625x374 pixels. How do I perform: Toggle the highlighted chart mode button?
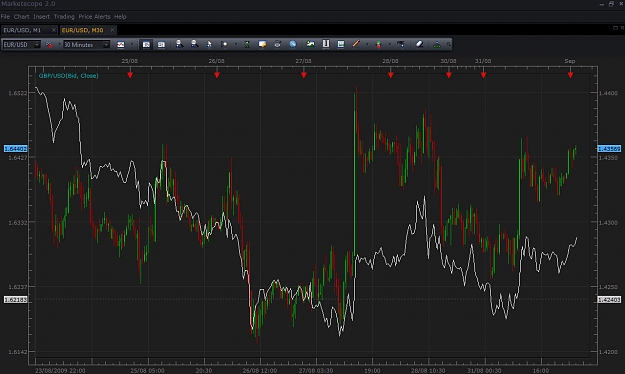tap(146, 45)
